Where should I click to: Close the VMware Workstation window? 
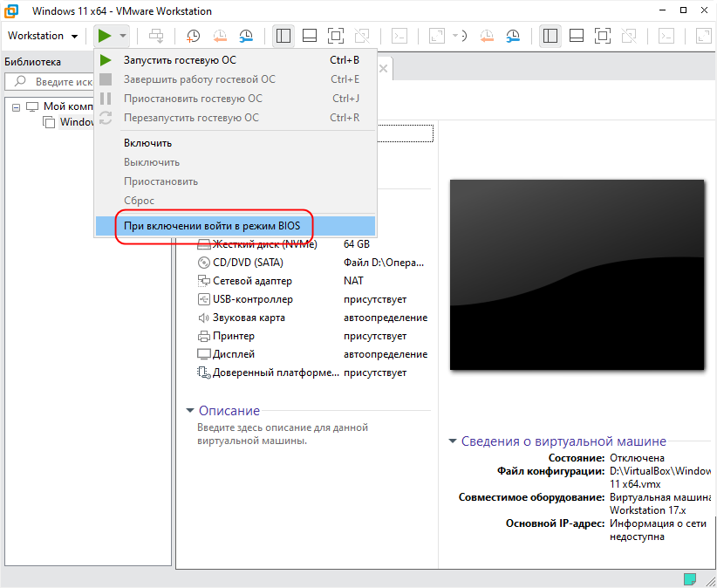[705, 10]
